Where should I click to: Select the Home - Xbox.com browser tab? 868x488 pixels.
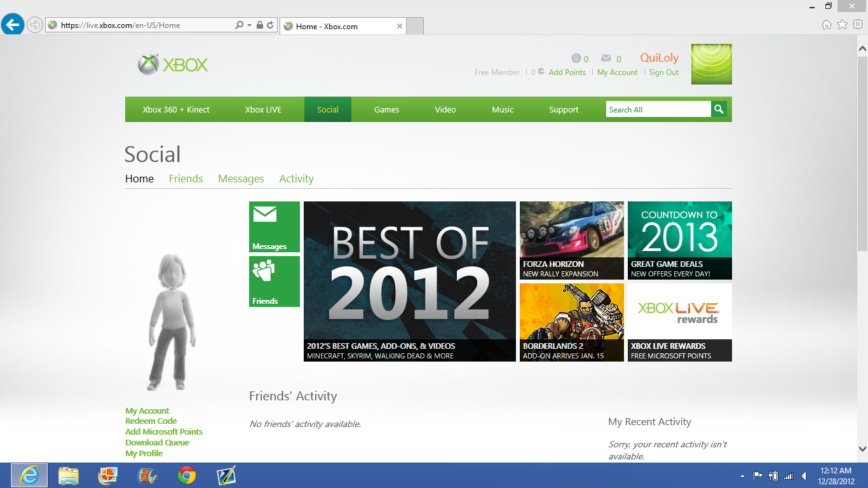point(342,26)
